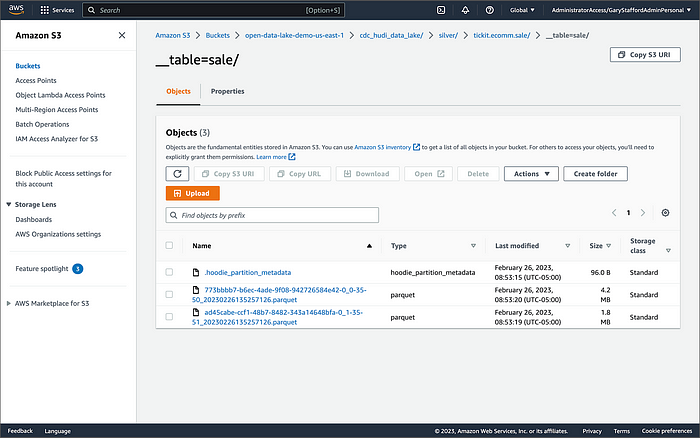Screen dimensions: 700x438
Task: Click the top-right Copy S3 URI button
Action: 645,54
